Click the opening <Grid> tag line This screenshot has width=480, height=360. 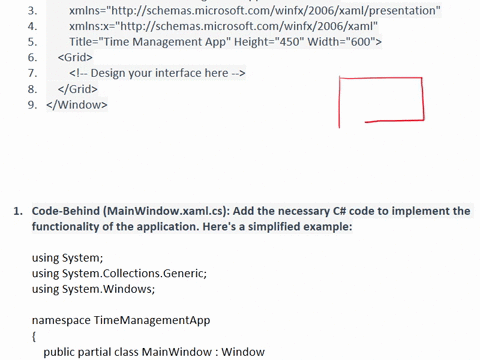75,57
